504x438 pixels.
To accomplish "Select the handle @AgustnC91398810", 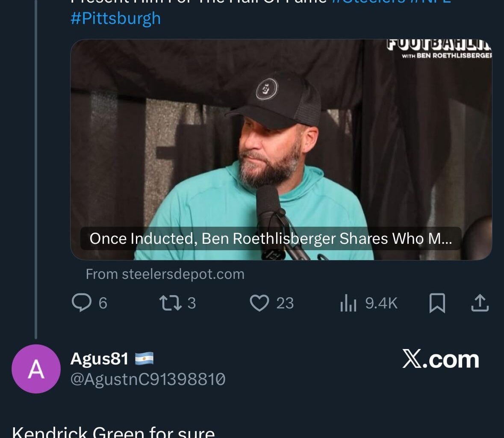I will [147, 378].
